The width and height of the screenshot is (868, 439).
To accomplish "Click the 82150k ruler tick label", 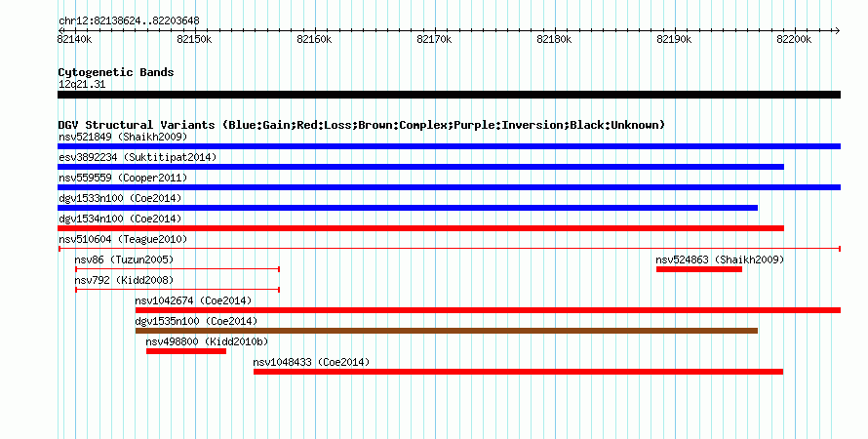I will pos(194,39).
